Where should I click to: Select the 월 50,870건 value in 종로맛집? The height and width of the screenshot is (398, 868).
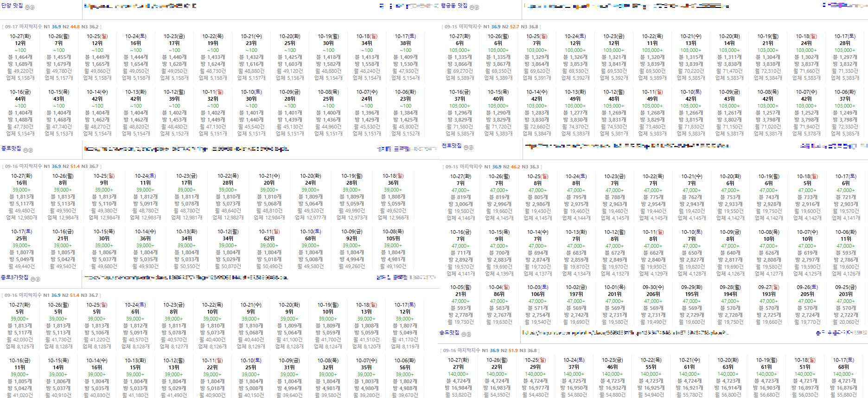point(228,266)
